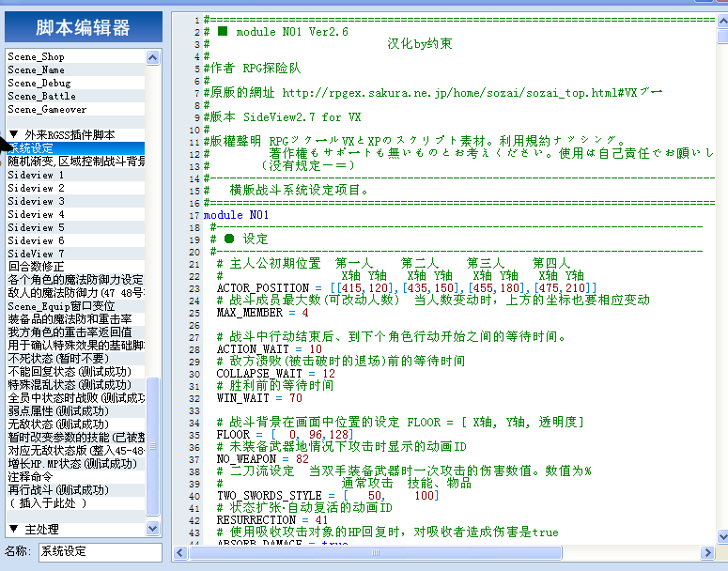
Task: Select the 系统设定 script entry
Action: 76,148
